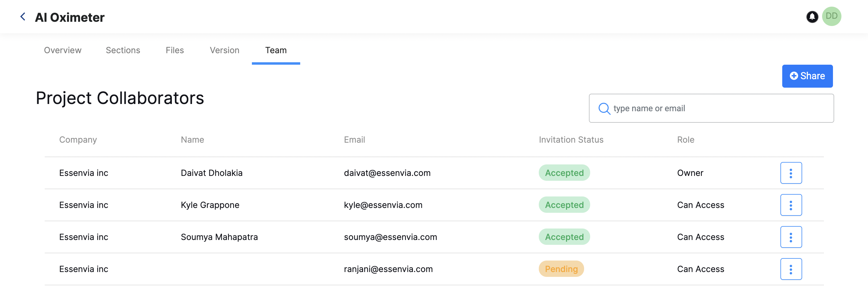Click the Company column header
This screenshot has height=295, width=868.
[78, 140]
